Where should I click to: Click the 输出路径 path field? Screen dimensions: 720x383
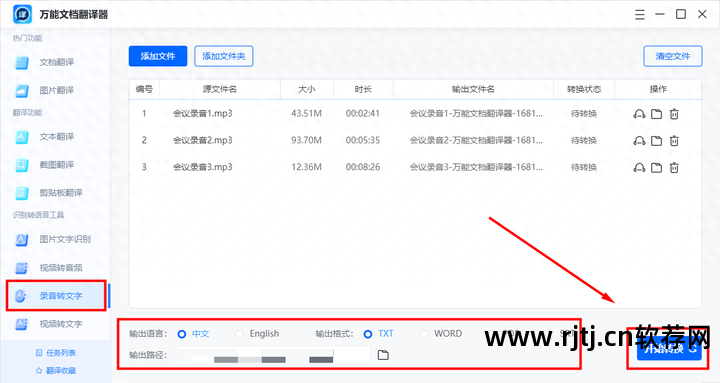[x=274, y=355]
